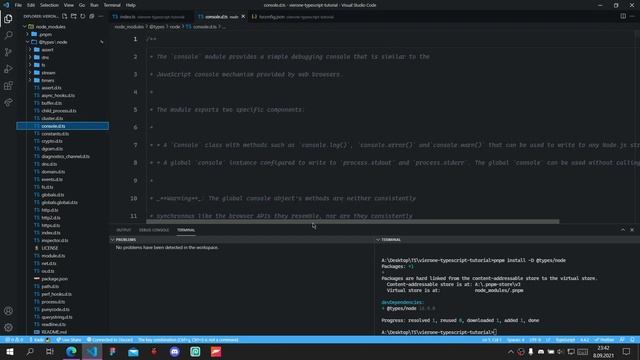Open the Live Share activity bar icon
Screen dimensions: 640x360
[x=8, y=102]
